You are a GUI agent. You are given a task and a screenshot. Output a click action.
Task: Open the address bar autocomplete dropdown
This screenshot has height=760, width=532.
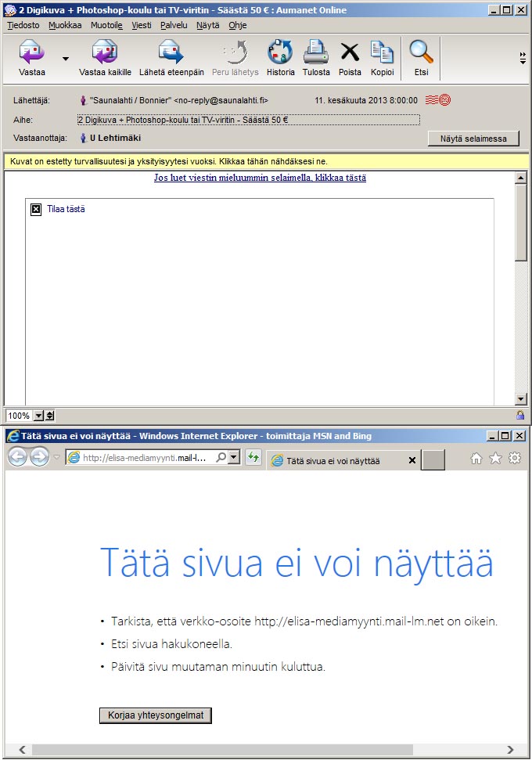[235, 457]
